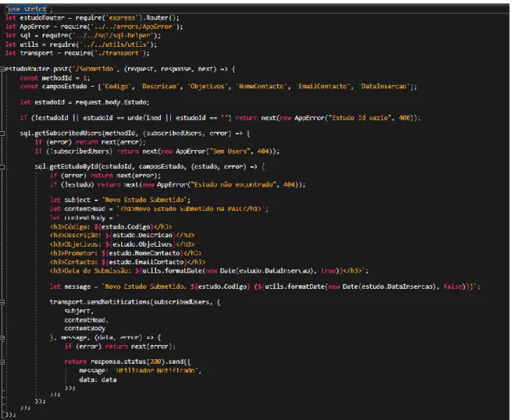Click 'true' in the Data de Submissão line
The height and width of the screenshot is (420, 513).
pos(328,271)
